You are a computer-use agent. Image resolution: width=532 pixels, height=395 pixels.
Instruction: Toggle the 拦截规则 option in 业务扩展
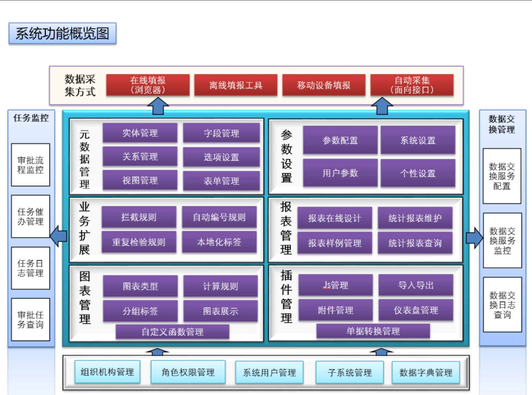139,217
